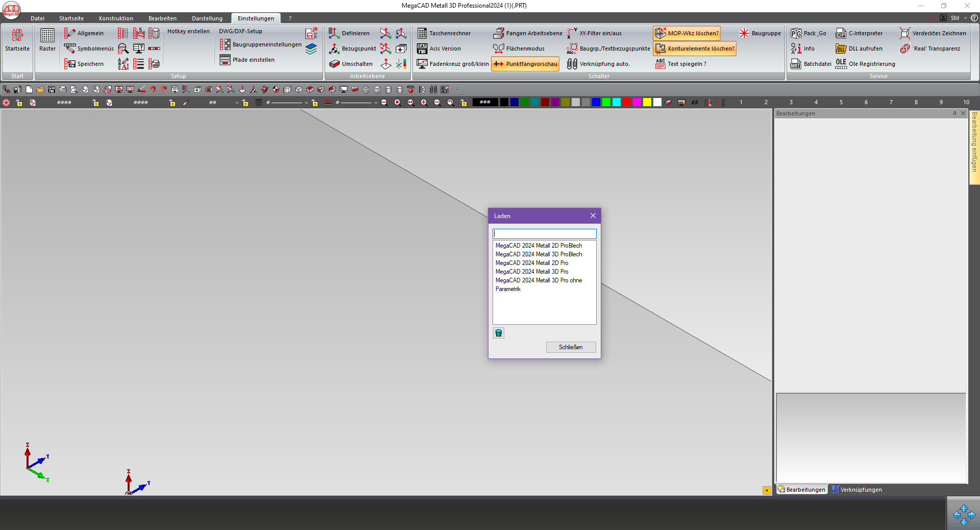Click DLL aufrufen
Image resolution: width=980 pixels, height=530 pixels.
(x=859, y=49)
